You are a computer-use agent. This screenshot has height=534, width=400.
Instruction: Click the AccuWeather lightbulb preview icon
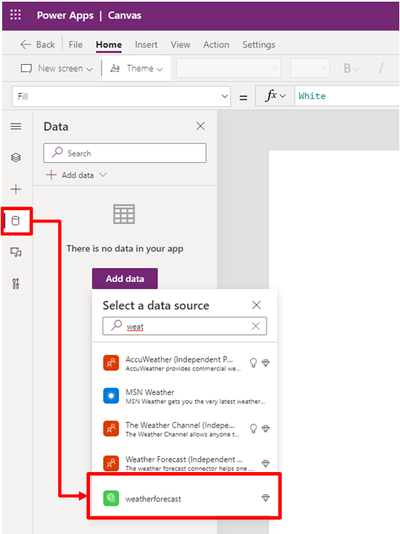[x=253, y=363]
